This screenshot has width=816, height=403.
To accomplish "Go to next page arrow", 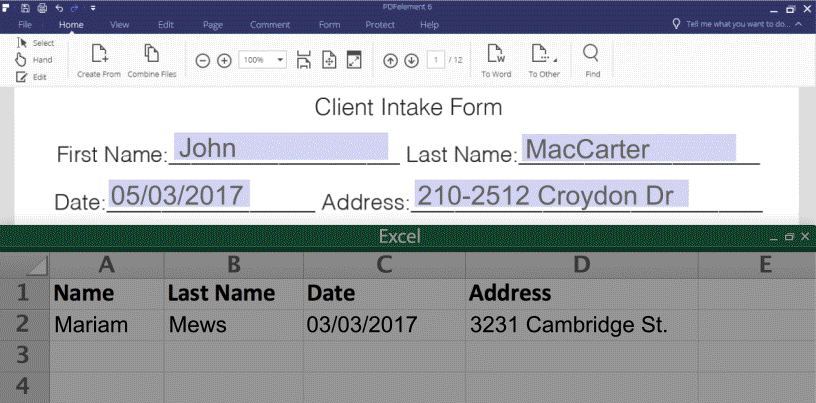I will click(x=411, y=61).
